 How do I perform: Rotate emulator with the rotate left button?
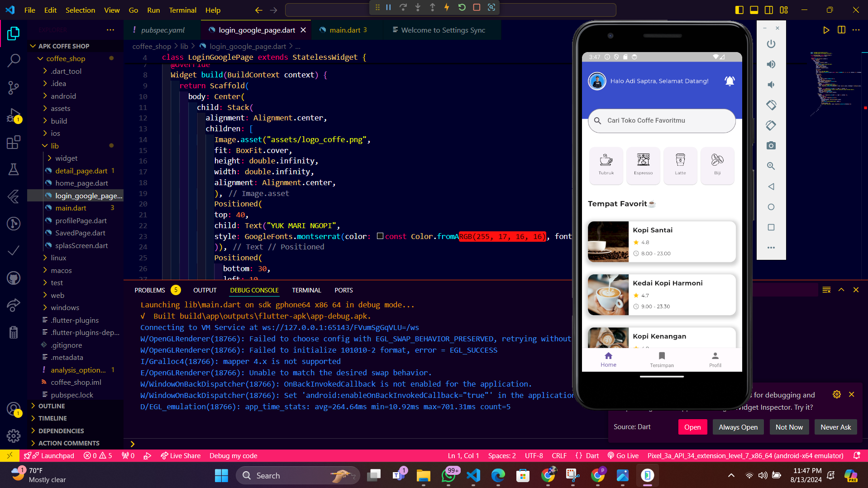tap(771, 105)
